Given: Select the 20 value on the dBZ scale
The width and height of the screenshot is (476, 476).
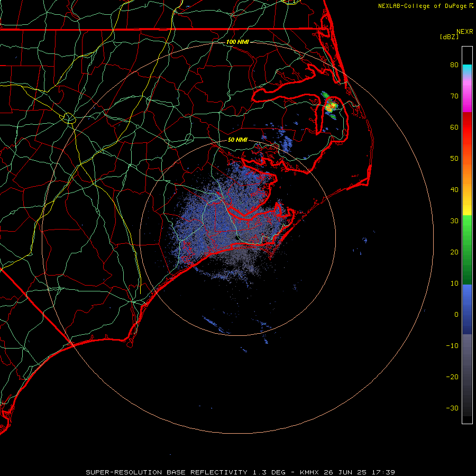Looking at the screenshot, I should coord(454,252).
